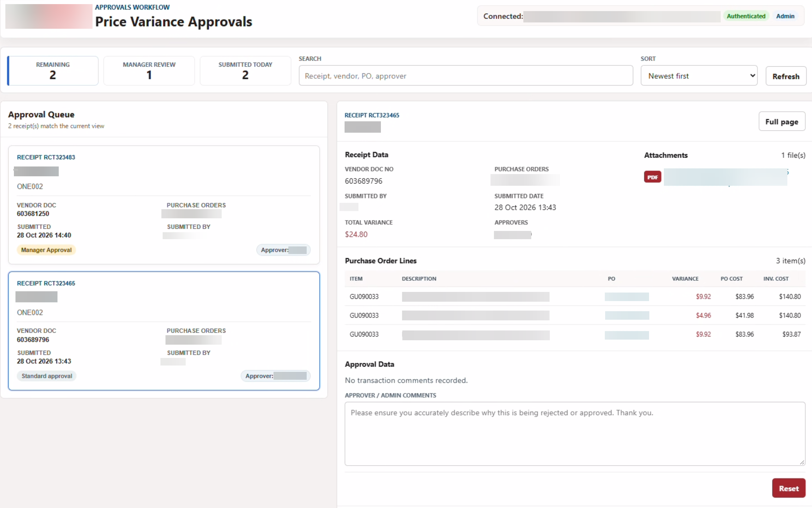Click the Refresh button
The height and width of the screenshot is (508, 812).
tap(785, 76)
